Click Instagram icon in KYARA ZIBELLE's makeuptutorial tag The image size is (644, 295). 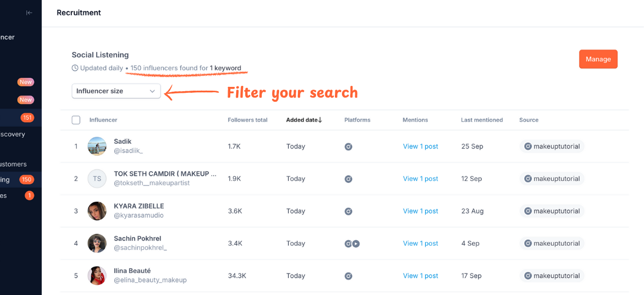point(528,211)
